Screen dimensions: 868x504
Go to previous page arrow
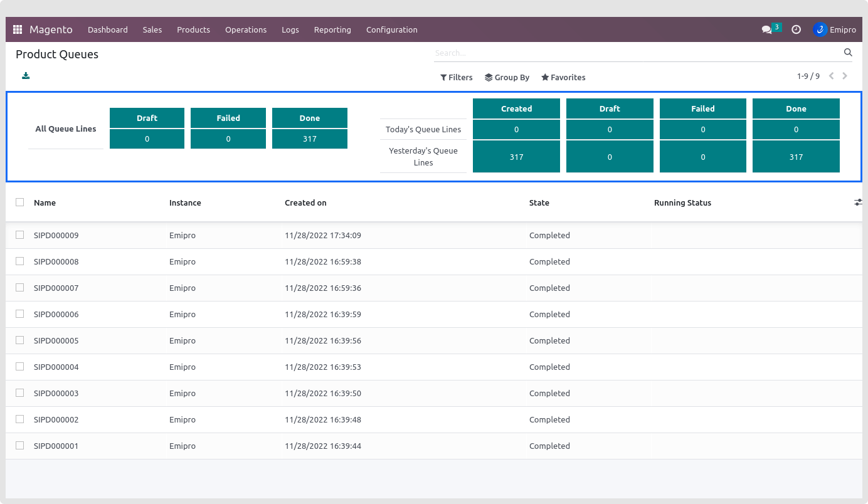pyautogui.click(x=832, y=76)
